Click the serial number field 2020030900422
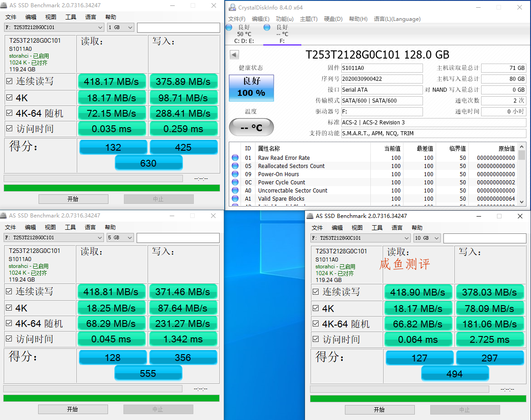The width and height of the screenshot is (531, 420). pyautogui.click(x=382, y=79)
